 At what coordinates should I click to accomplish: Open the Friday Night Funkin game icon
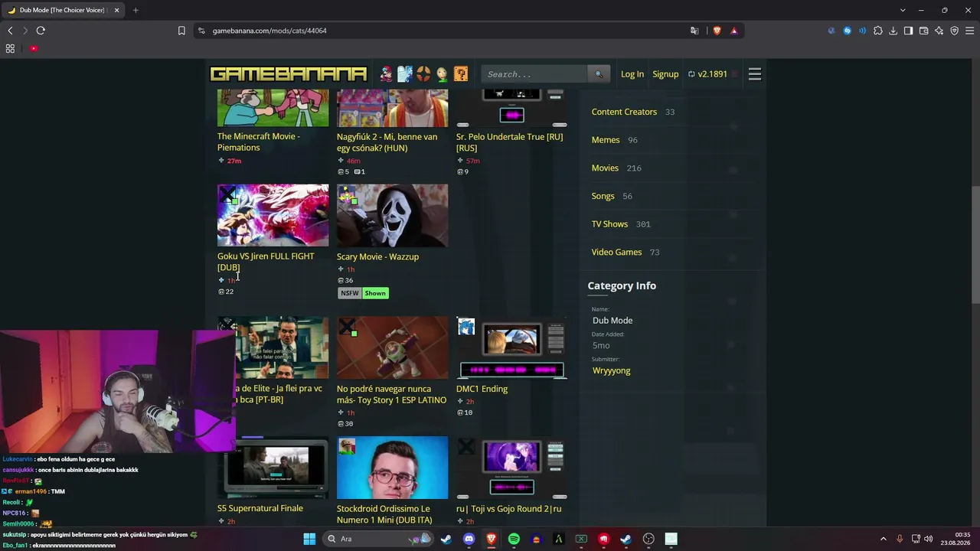pyautogui.click(x=386, y=74)
